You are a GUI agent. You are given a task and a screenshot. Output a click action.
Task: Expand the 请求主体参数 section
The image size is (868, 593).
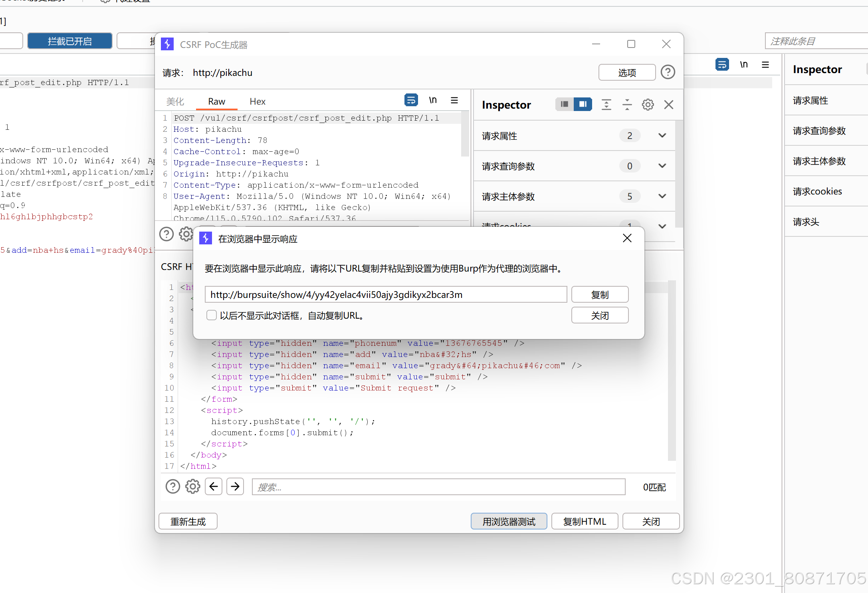(662, 196)
